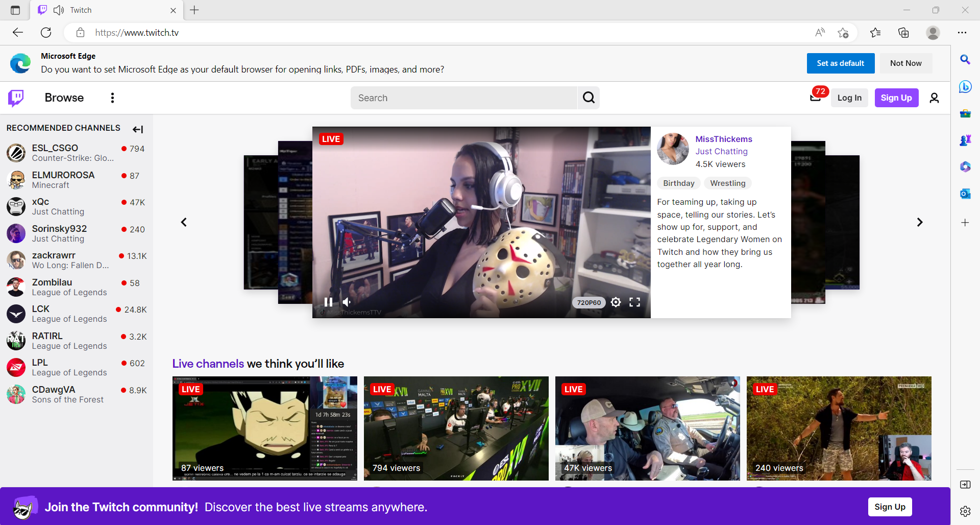This screenshot has width=980, height=525.
Task: Go back in carousel with left arrow
Action: (x=184, y=222)
